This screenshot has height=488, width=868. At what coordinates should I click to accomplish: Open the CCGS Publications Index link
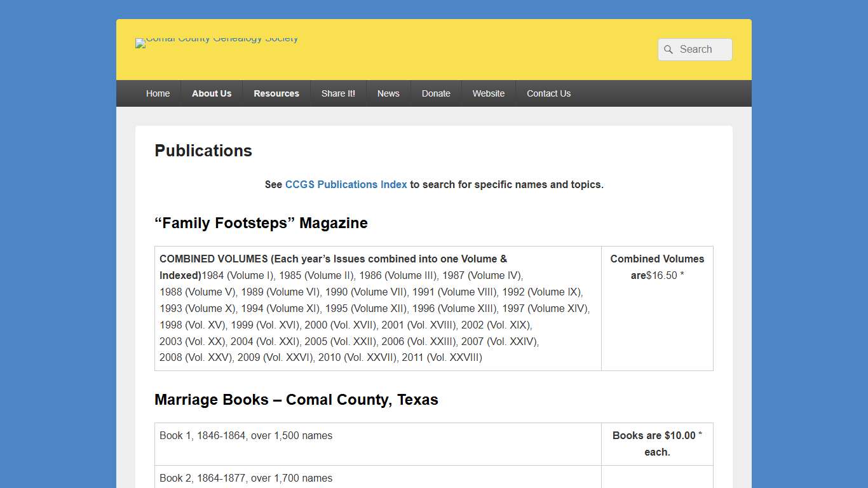point(346,184)
